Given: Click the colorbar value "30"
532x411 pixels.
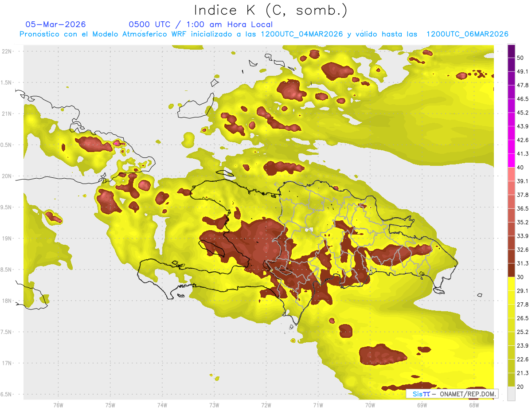Looking at the screenshot, I should 520,277.
